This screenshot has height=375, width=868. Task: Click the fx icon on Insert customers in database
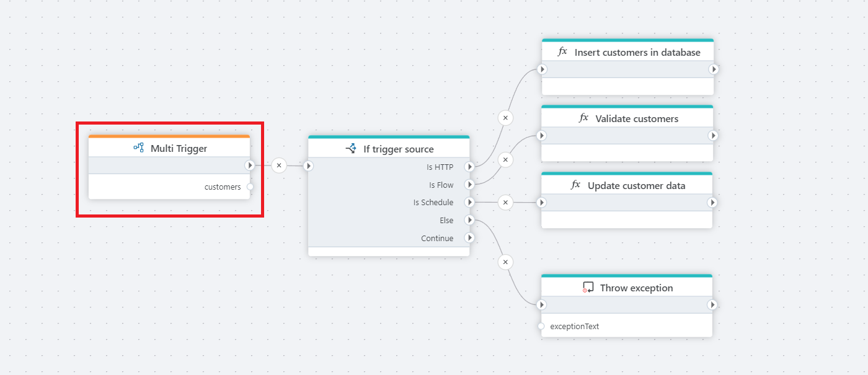click(563, 52)
